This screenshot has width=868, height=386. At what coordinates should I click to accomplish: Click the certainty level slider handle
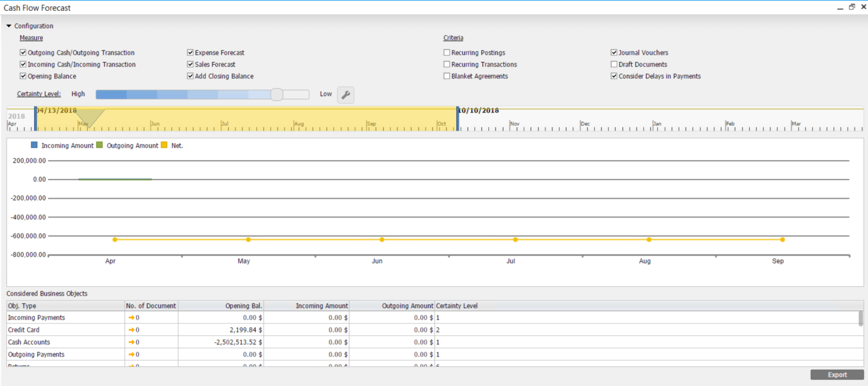276,94
